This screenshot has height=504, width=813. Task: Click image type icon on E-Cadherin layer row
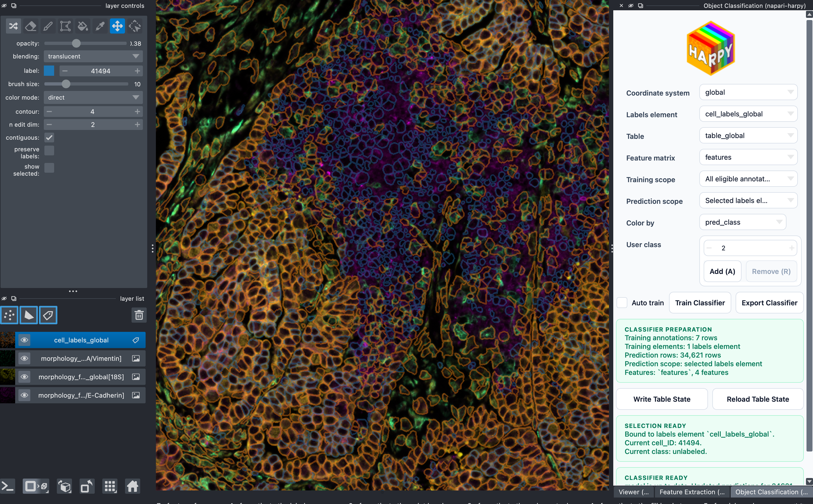136,395
